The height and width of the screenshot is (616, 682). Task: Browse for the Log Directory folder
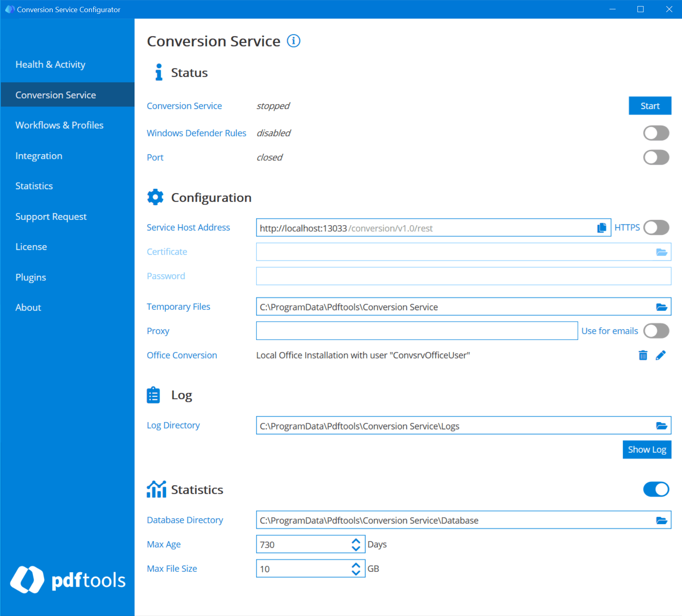coord(662,425)
